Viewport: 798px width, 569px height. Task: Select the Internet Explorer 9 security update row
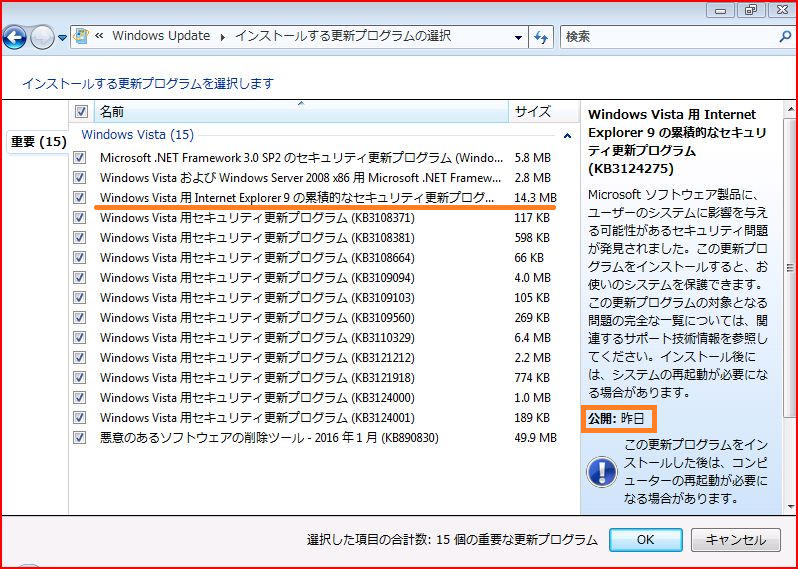[x=324, y=197]
